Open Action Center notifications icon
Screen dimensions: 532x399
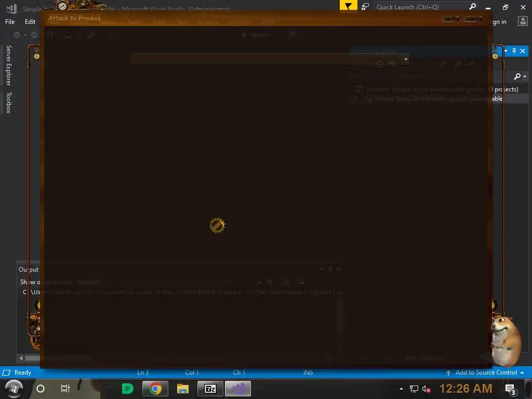pos(510,389)
